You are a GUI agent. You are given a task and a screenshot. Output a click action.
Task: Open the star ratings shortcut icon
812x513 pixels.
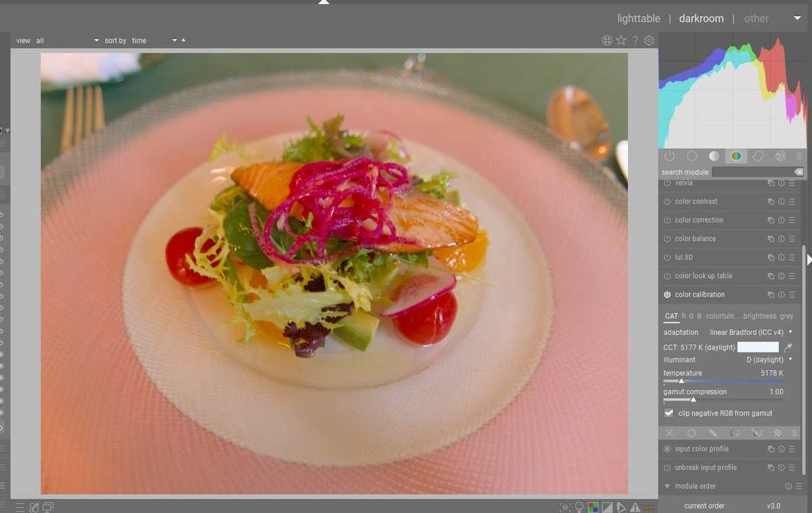pos(621,41)
